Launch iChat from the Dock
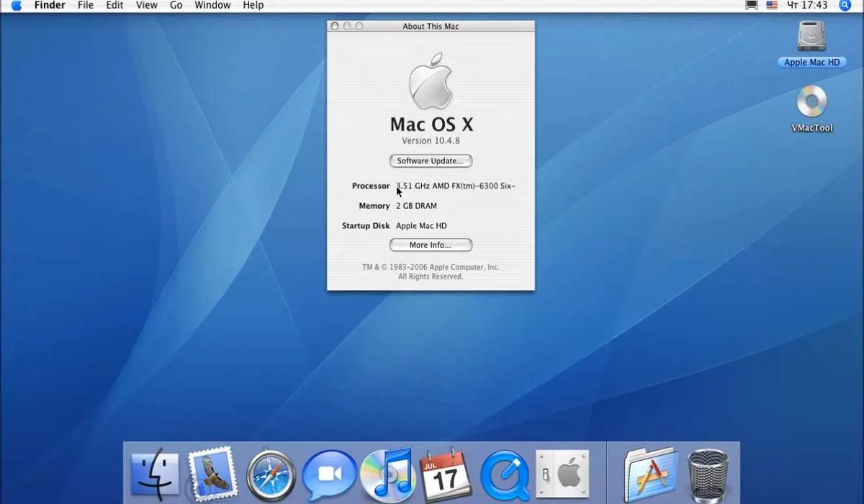864x504 pixels. [329, 475]
